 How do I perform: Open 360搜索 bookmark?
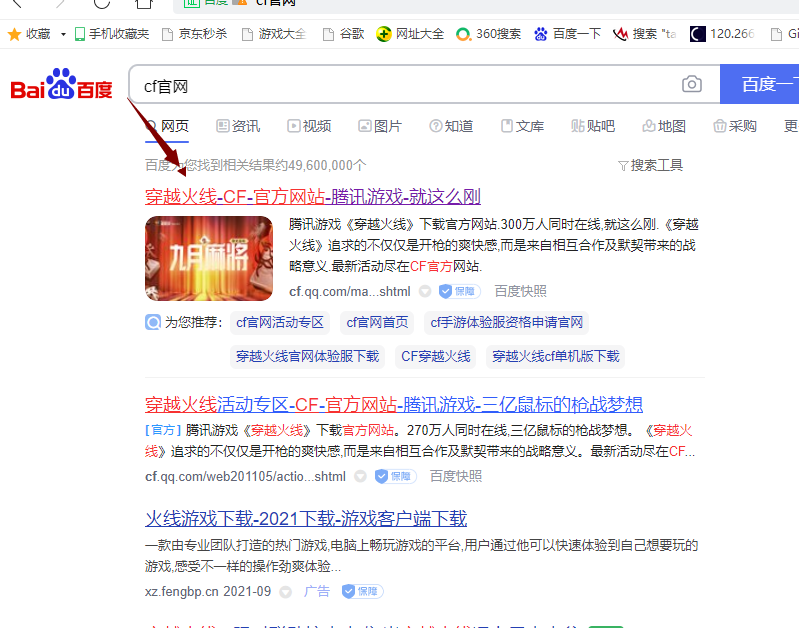click(489, 34)
